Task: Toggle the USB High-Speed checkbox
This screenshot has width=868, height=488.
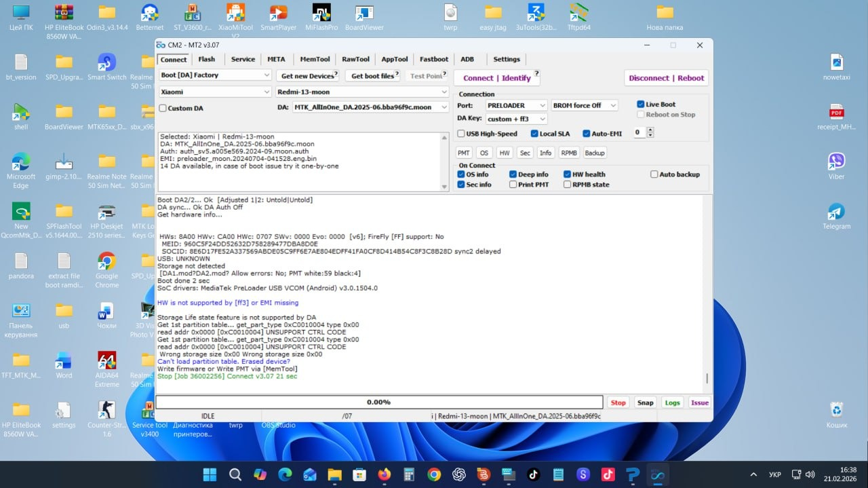Action: coord(461,134)
